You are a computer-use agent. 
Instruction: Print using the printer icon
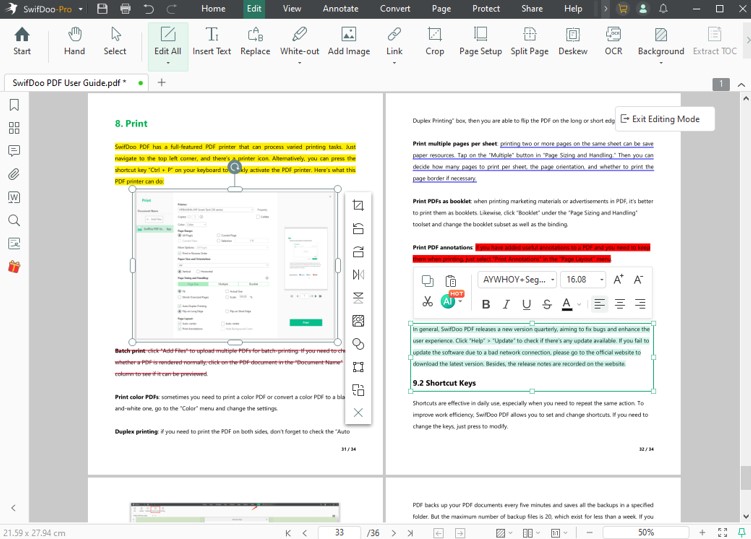click(x=125, y=9)
